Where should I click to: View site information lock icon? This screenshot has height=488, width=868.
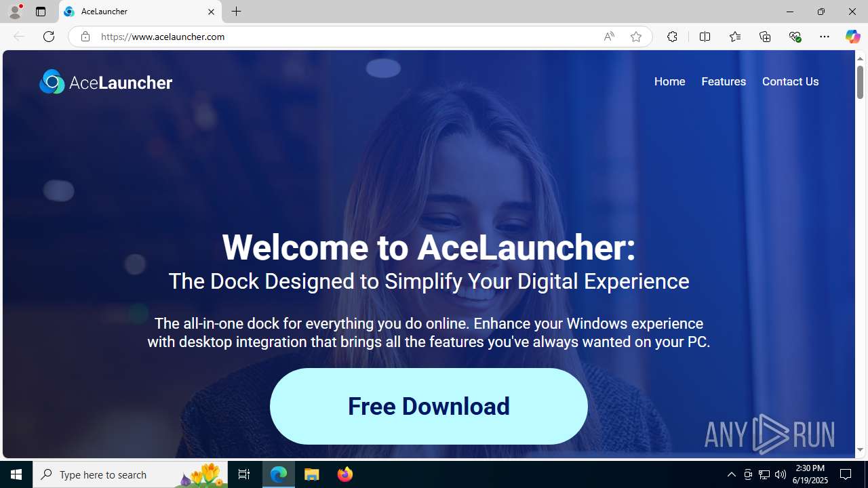85,37
